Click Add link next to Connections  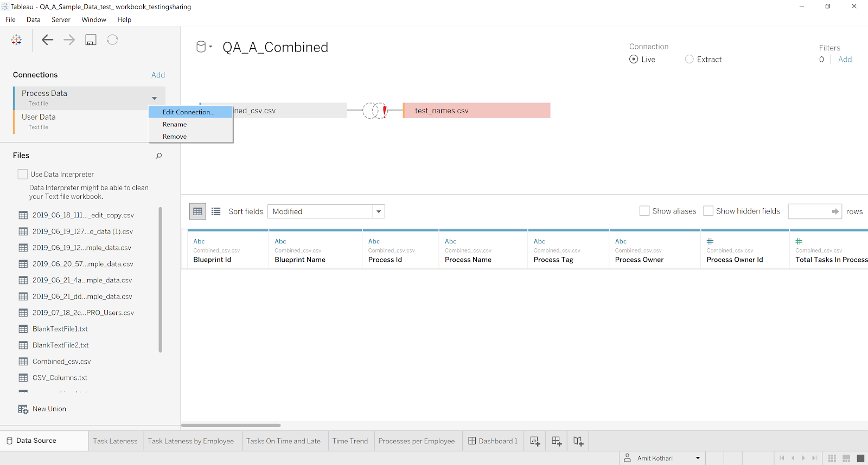tap(158, 75)
